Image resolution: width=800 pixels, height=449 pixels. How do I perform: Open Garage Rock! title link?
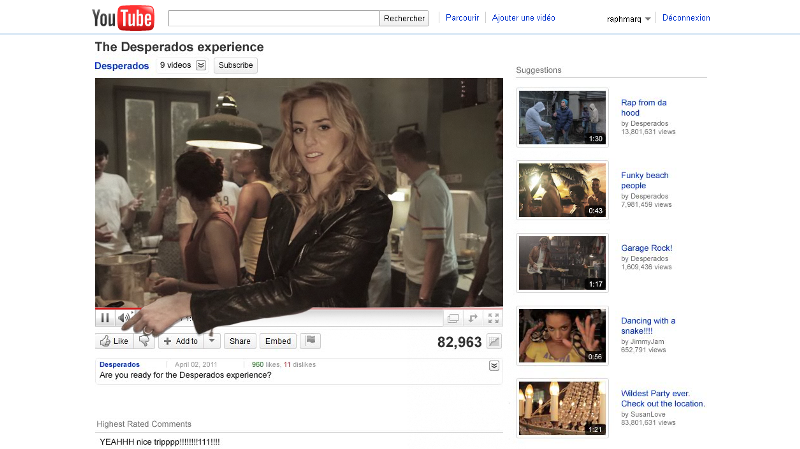pos(646,248)
